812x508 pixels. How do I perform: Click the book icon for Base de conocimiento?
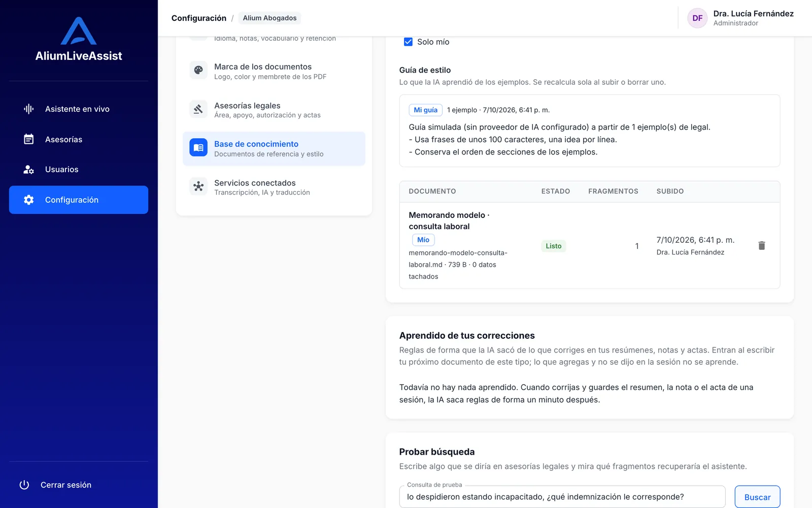point(198,147)
